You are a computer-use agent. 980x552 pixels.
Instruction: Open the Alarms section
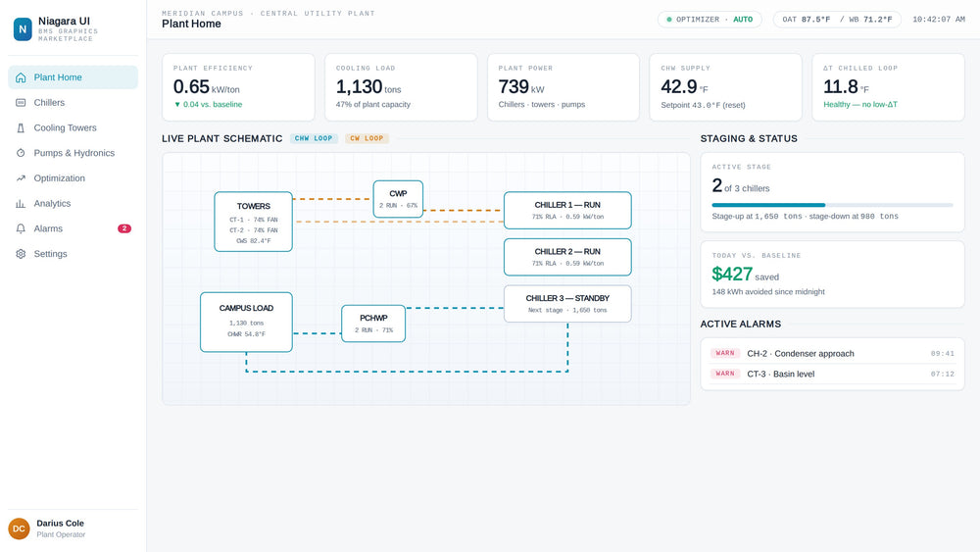tap(73, 228)
